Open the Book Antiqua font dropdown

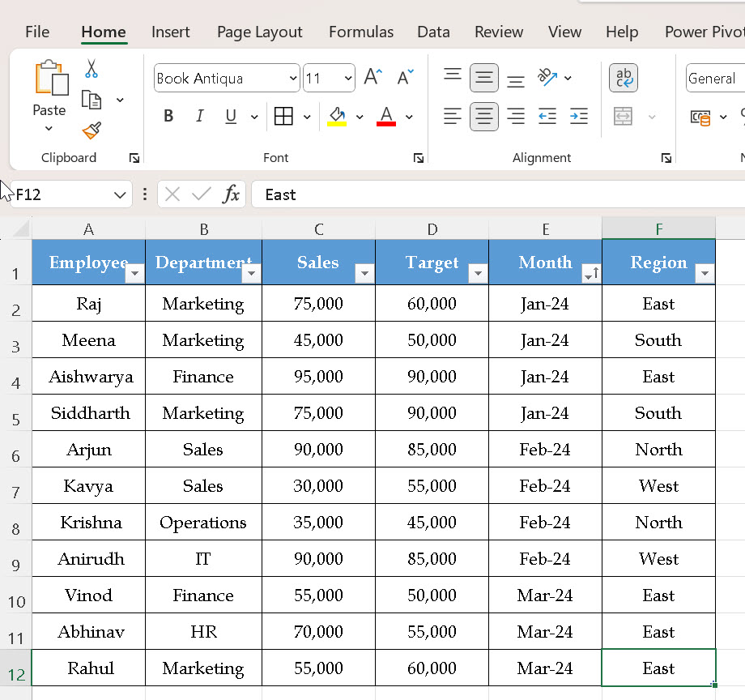pyautogui.click(x=292, y=78)
